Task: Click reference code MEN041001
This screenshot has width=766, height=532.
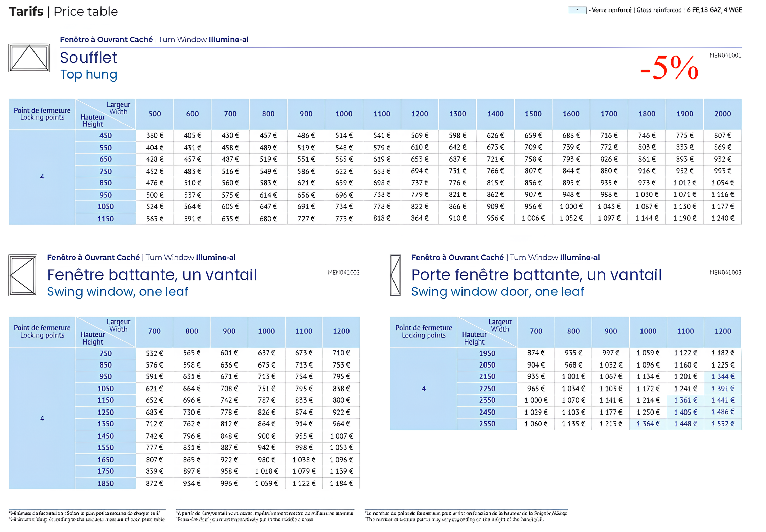Action: pyautogui.click(x=725, y=55)
